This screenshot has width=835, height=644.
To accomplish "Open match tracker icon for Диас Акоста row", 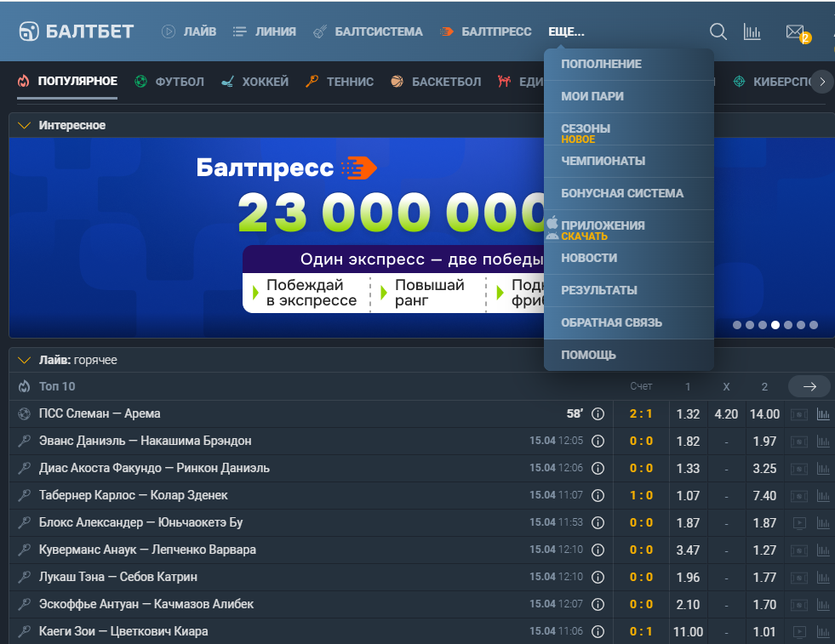I will tap(798, 469).
